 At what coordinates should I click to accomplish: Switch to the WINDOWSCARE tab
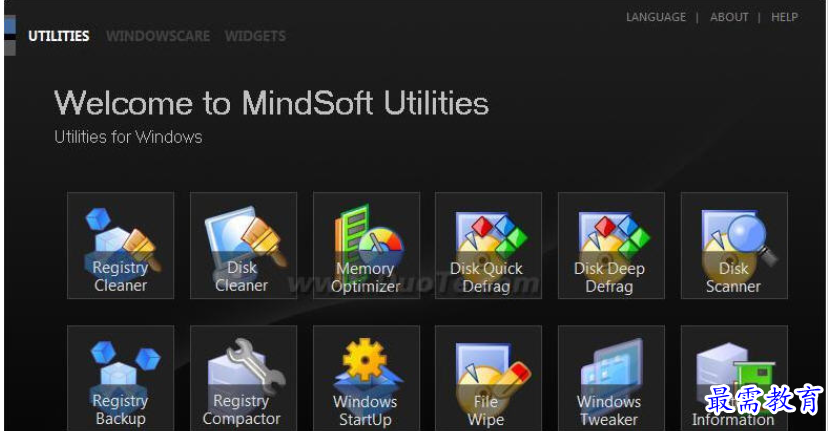[158, 36]
